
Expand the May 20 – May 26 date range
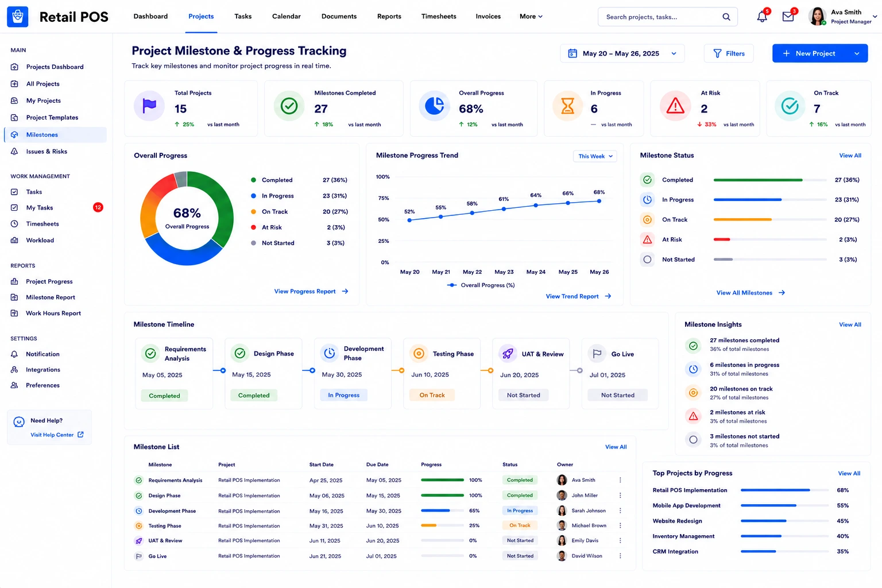[x=622, y=53]
